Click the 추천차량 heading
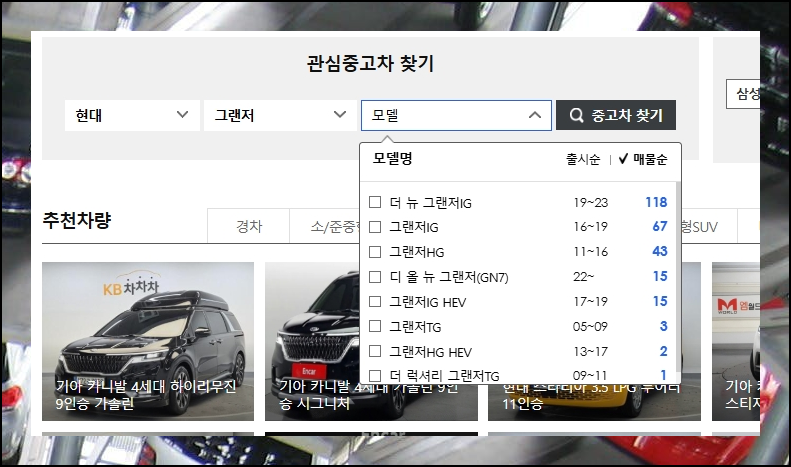The width and height of the screenshot is (791, 467). coord(77,220)
